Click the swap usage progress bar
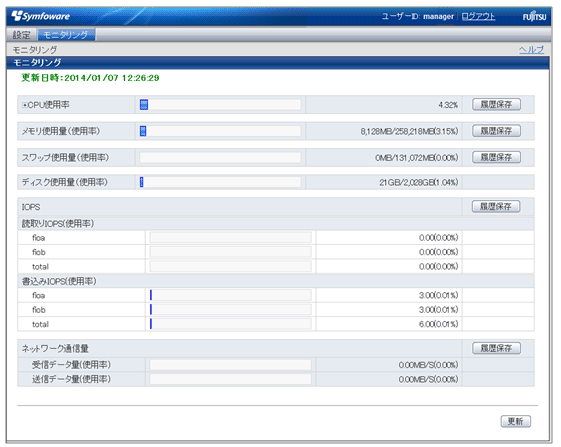Image resolution: width=561 pixels, height=447 pixels. point(220,157)
